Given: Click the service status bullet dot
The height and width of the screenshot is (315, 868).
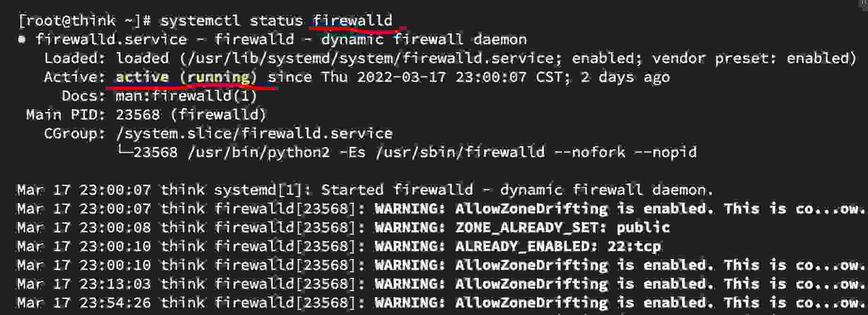Looking at the screenshot, I should coord(22,39).
